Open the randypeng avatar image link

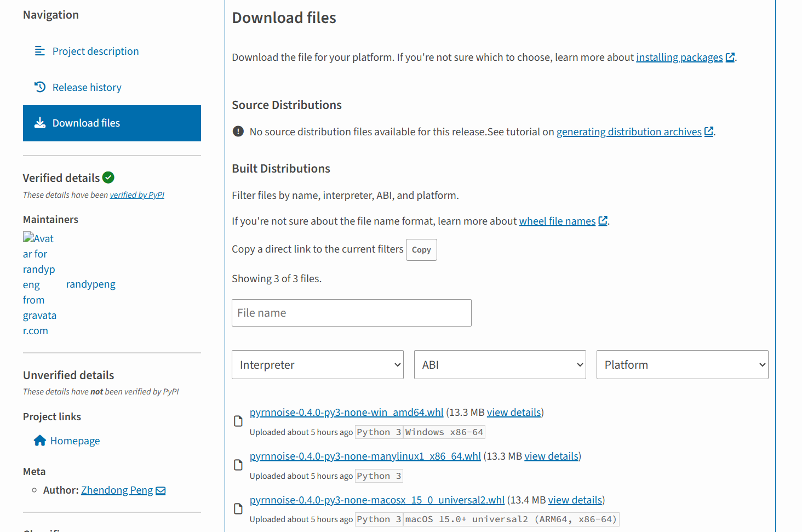pos(40,284)
